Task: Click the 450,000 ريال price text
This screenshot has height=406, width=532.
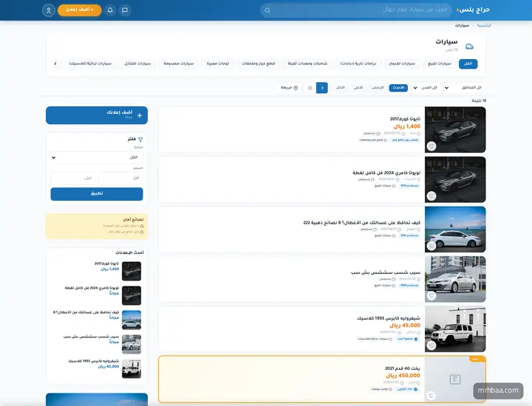Action: [403, 376]
